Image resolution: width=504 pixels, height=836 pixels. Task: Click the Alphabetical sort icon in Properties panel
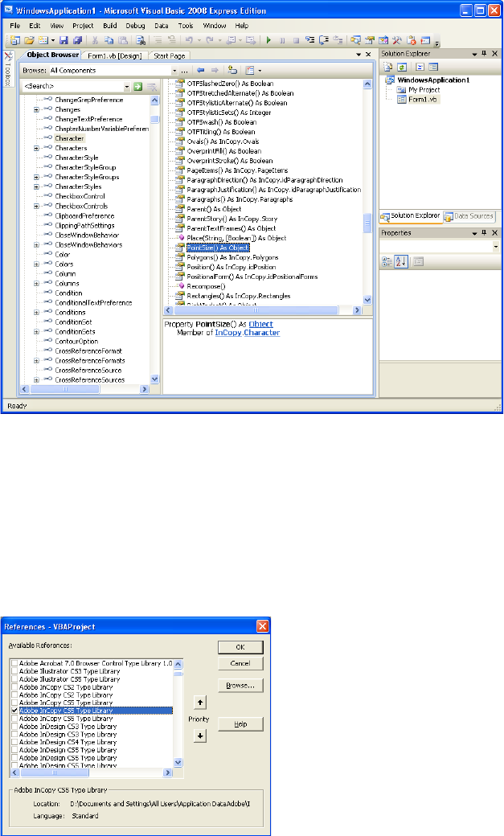(x=401, y=262)
